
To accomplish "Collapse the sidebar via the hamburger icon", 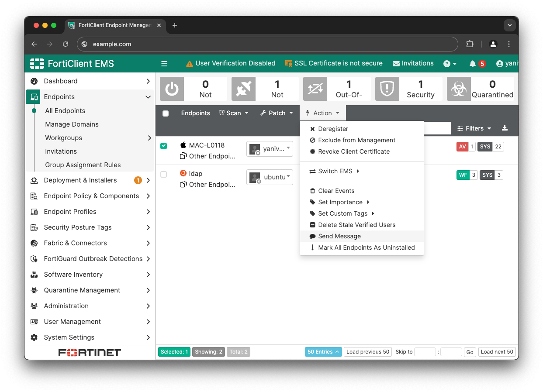I will click(x=164, y=63).
